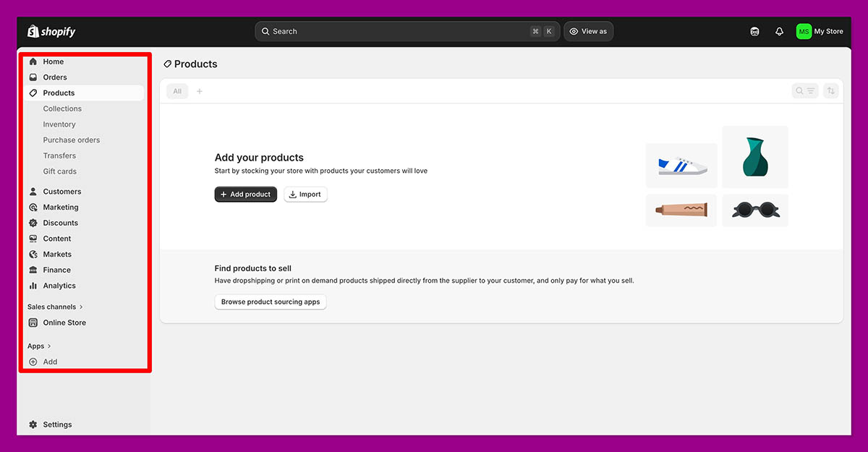Viewport: 868px width, 452px height.
Task: Click the Add product button
Action: pos(245,194)
